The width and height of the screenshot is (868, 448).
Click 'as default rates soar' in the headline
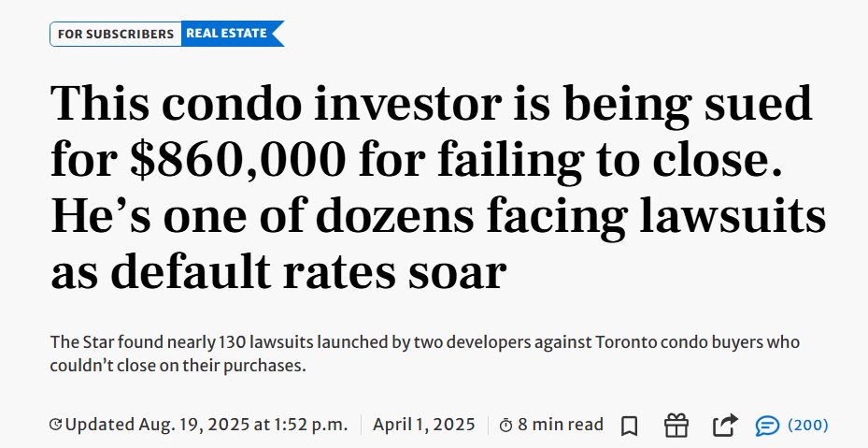point(278,271)
